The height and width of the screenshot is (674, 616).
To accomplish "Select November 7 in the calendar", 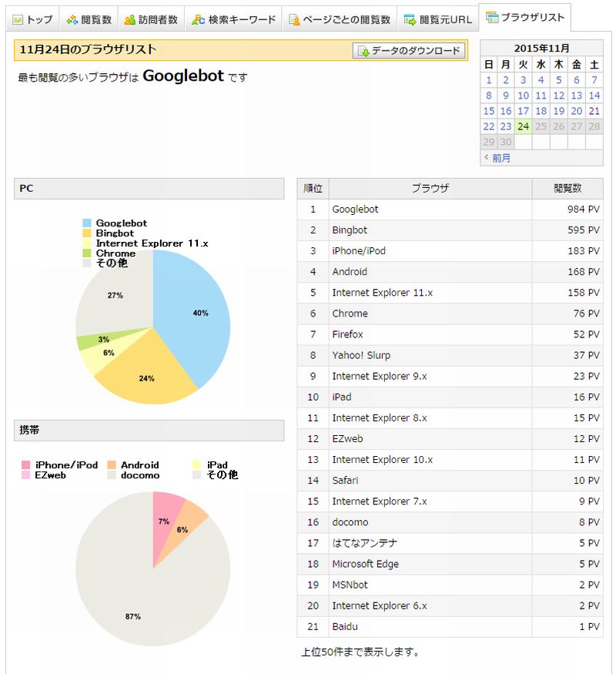I will pyautogui.click(x=594, y=80).
